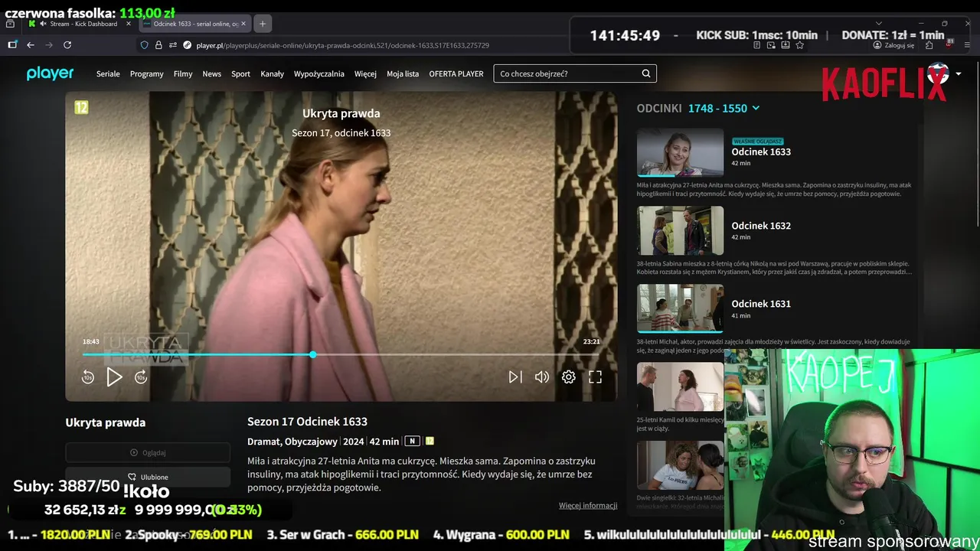Viewport: 980px width, 551px height.
Task: Open the Seriale menu
Action: 108,74
